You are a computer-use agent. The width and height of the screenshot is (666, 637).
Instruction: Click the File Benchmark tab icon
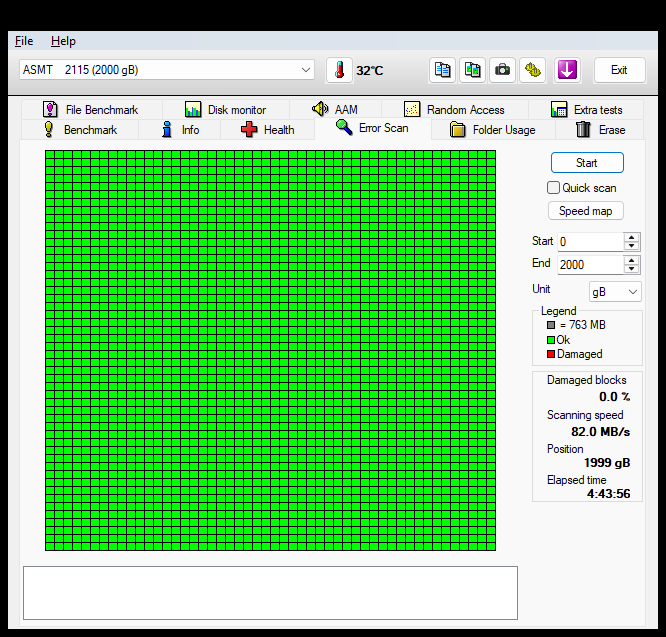point(50,110)
